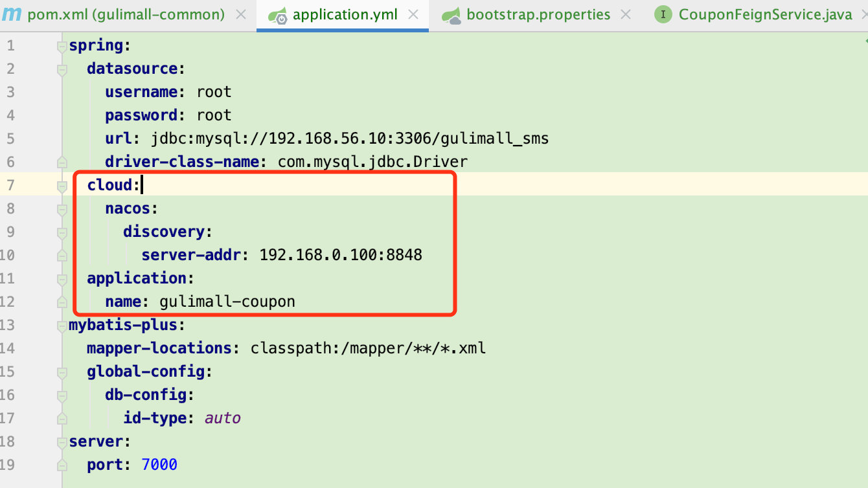868x488 pixels.
Task: Click fold end marker at port line
Action: tap(62, 465)
